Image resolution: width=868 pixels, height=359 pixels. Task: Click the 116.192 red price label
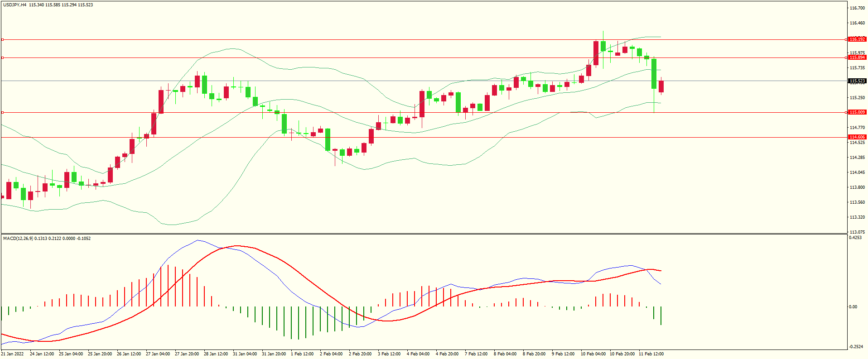point(857,39)
